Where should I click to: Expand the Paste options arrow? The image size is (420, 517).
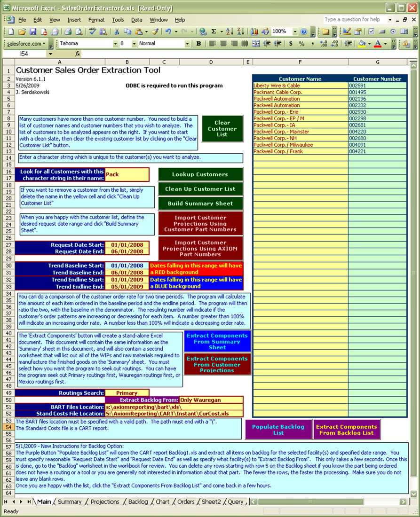(x=146, y=31)
